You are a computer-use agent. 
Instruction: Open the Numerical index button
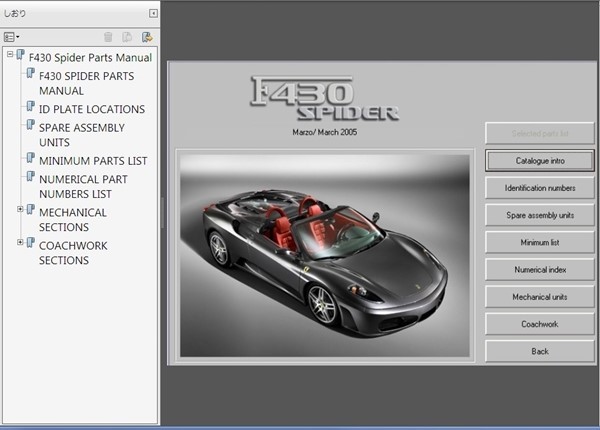point(540,270)
